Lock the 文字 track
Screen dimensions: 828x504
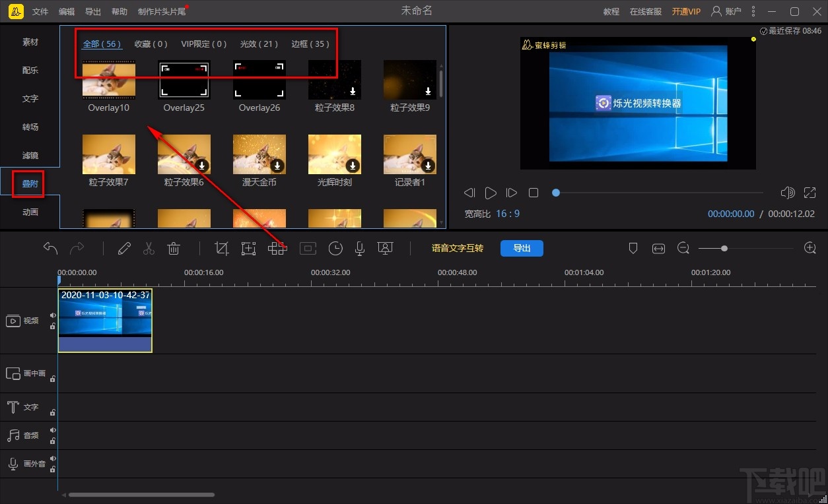pyautogui.click(x=53, y=412)
